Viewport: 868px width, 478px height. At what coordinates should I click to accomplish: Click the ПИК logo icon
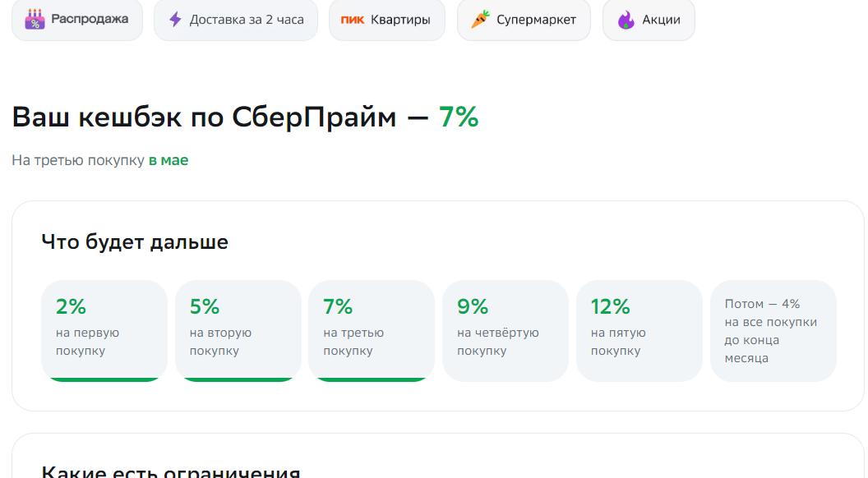[x=353, y=20]
